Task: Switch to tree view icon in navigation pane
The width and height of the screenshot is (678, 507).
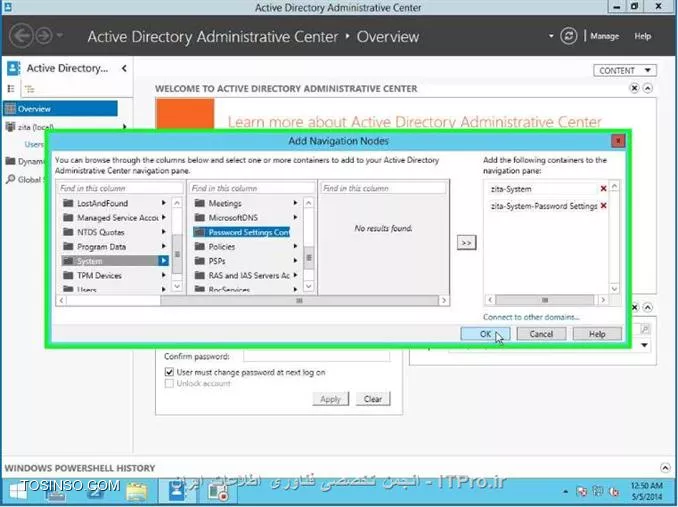Action: click(29, 89)
